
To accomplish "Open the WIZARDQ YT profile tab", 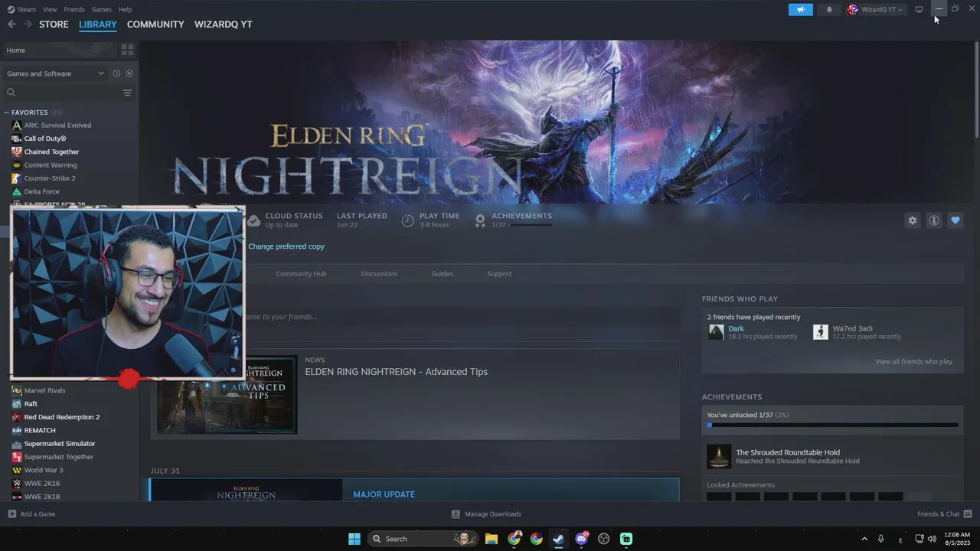I will pos(224,24).
